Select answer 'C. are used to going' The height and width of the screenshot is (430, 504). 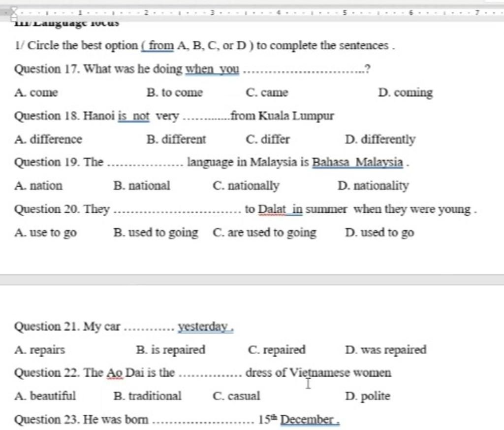pos(264,232)
